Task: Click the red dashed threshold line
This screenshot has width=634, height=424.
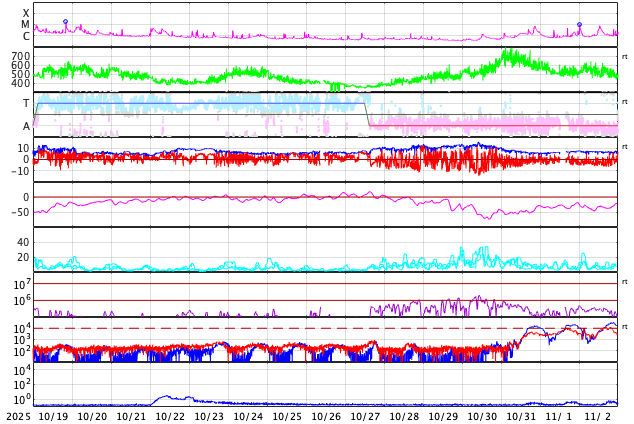Action: click(x=300, y=328)
